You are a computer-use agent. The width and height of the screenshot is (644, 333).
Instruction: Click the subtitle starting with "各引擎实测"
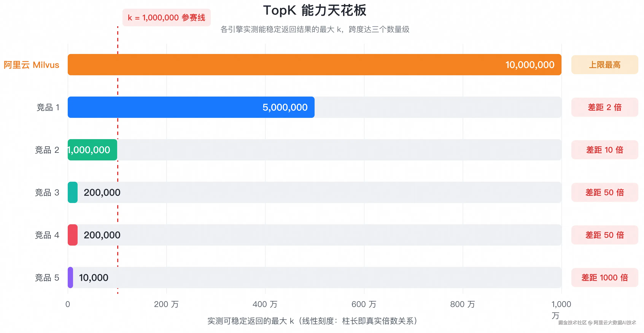coord(315,29)
